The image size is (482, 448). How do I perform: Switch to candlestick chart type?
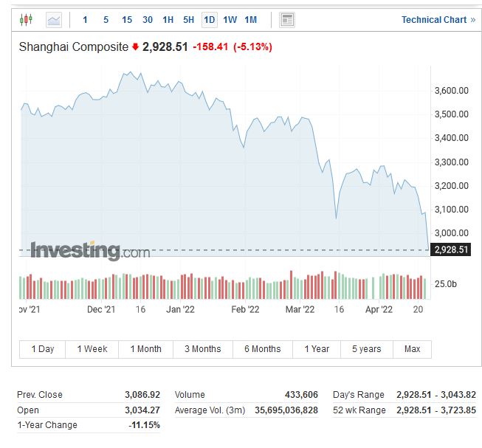27,20
